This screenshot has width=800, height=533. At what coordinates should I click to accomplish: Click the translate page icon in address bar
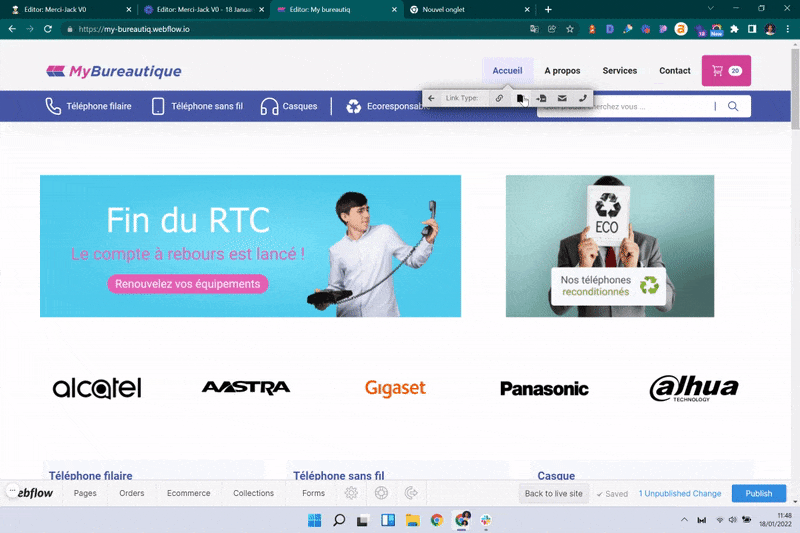tap(534, 29)
